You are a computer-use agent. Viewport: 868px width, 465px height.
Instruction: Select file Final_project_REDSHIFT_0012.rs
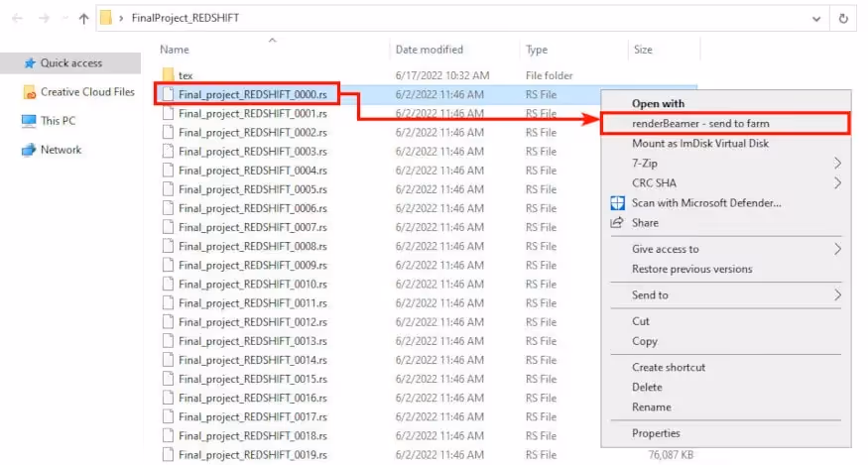(252, 321)
